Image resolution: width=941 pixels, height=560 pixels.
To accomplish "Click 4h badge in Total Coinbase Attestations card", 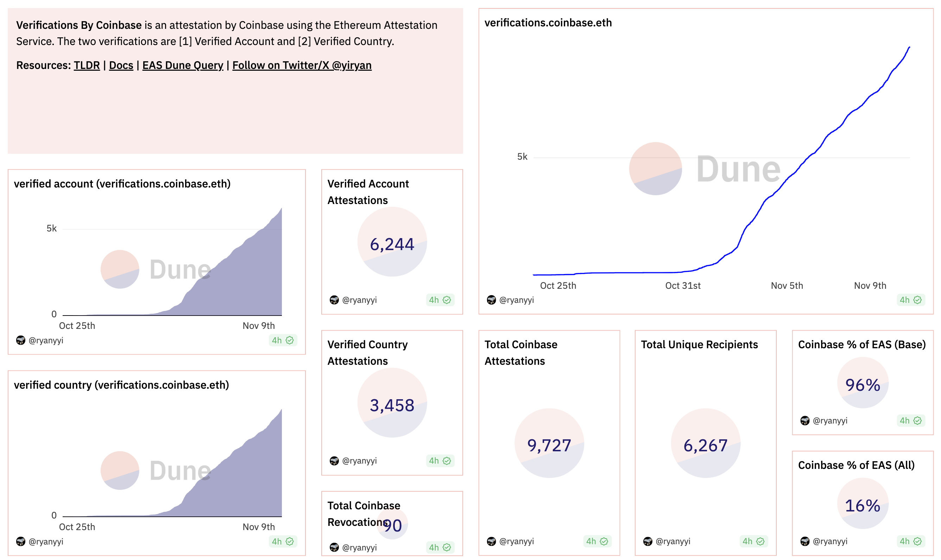I will (597, 541).
